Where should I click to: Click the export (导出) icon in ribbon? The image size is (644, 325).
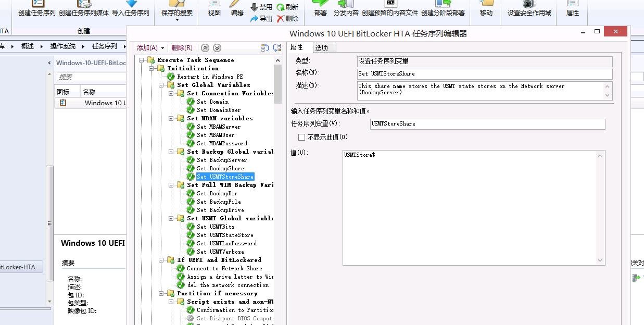pyautogui.click(x=254, y=19)
